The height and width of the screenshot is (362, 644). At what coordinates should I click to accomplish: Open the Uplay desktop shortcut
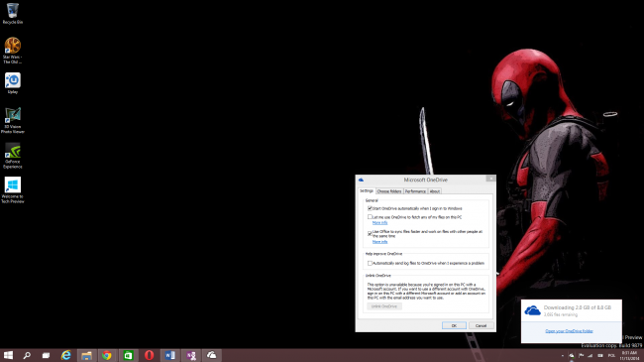[x=12, y=83]
